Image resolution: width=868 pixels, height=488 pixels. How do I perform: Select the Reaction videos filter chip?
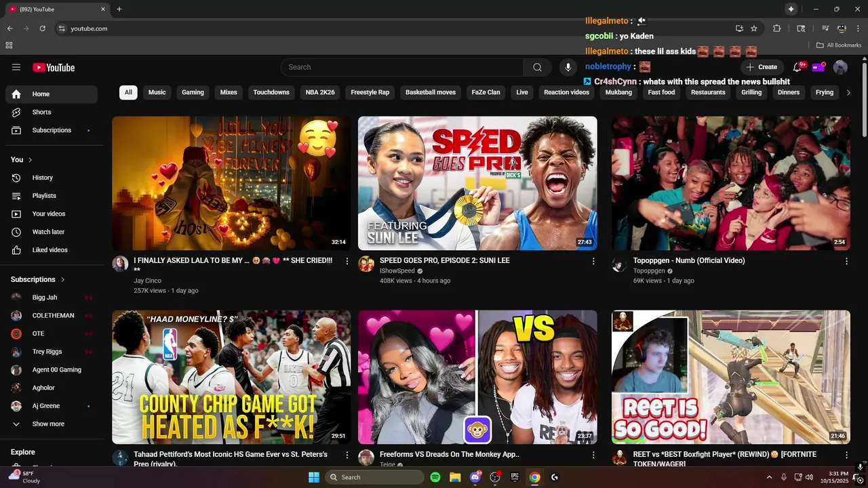tap(566, 92)
